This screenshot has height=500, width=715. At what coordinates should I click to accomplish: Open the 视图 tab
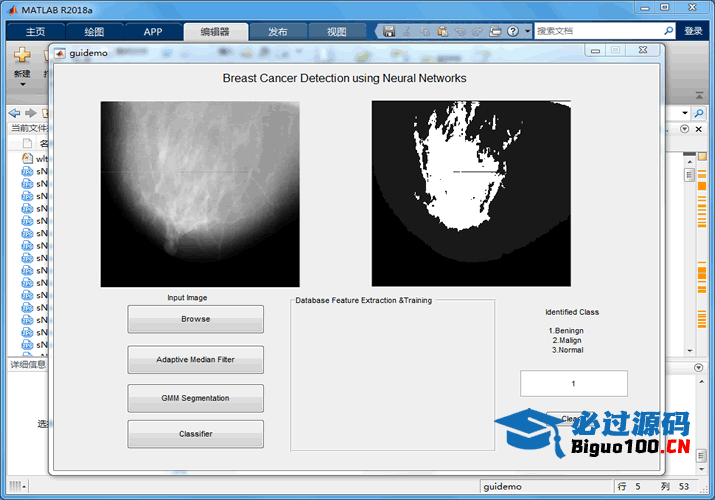(337, 31)
